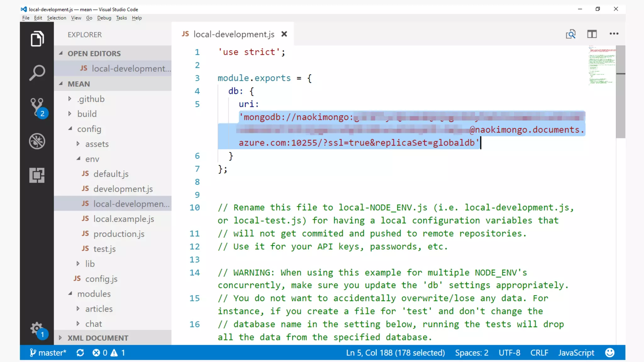Screen dimensions: 644x362
Task: Expand the .github folder
Action: (x=91, y=99)
